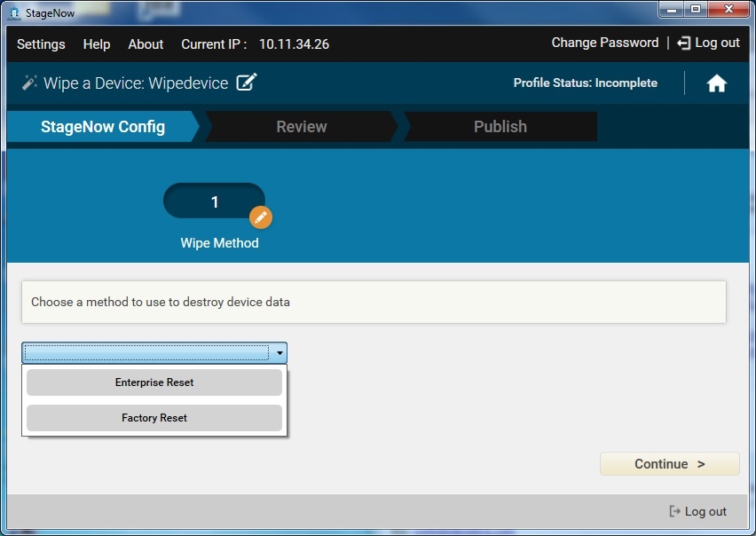Switch to the Review step tab

[301, 127]
